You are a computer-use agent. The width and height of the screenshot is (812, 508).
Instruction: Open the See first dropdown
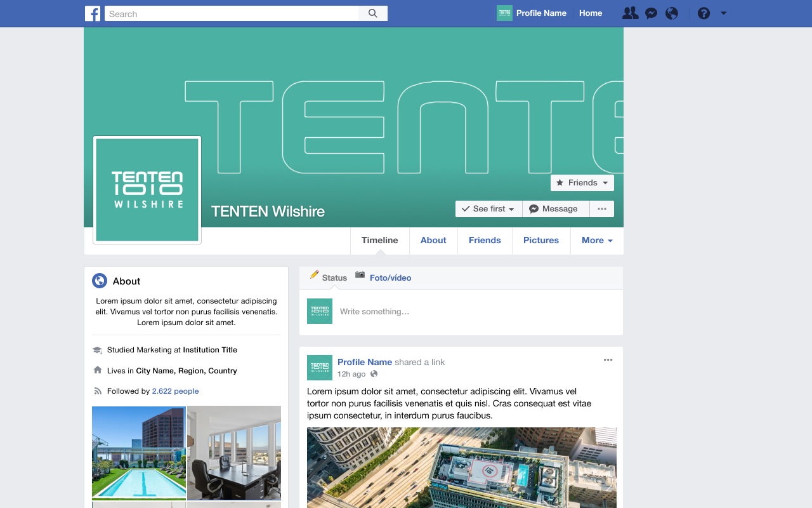click(488, 209)
